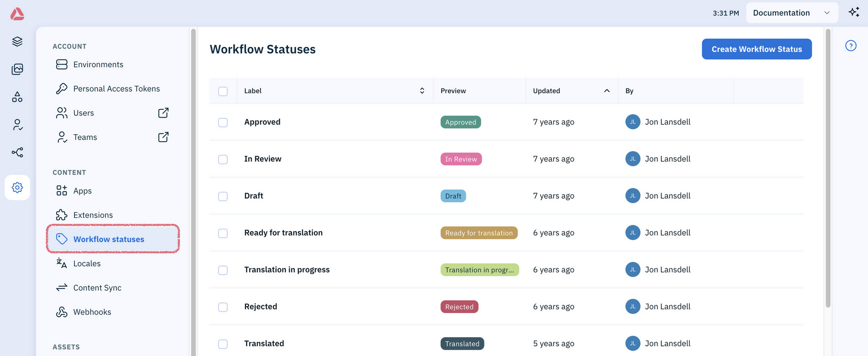868x356 pixels.
Task: Click Jon Lansdell avatar in Rejected row
Action: point(633,306)
